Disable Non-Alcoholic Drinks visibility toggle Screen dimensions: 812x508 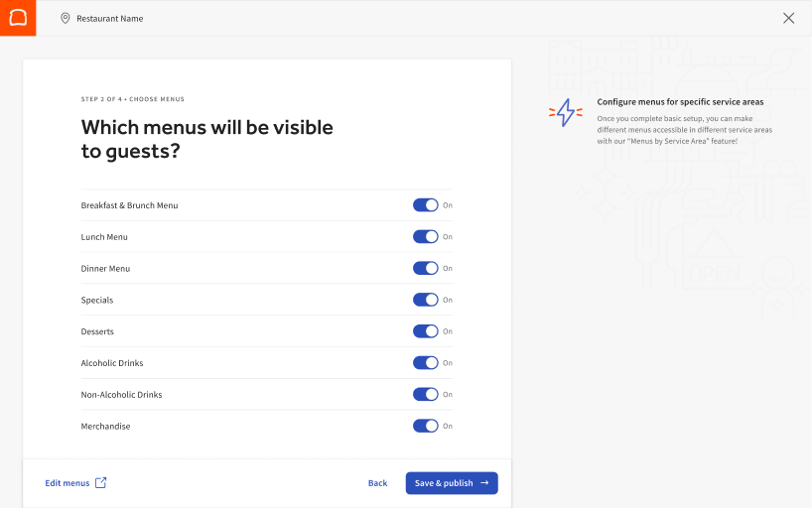pos(425,394)
